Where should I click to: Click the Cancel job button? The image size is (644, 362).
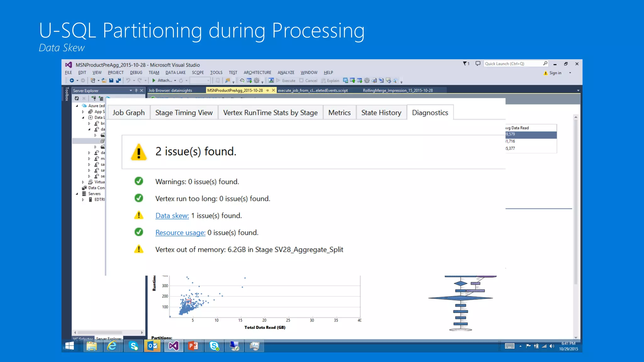point(308,80)
